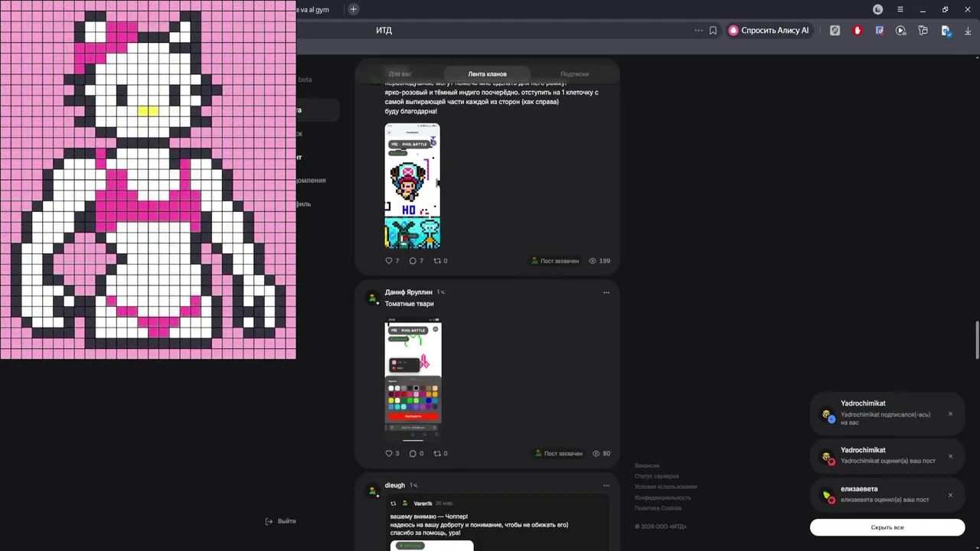Screen dimensions: 980x551
Task: Open a new browser tab with plus button
Action: pyautogui.click(x=353, y=9)
